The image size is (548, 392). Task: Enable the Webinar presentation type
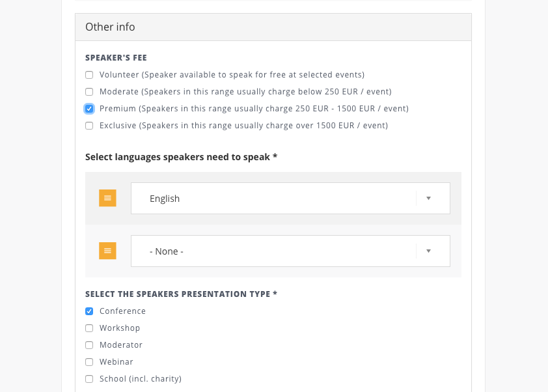point(89,362)
